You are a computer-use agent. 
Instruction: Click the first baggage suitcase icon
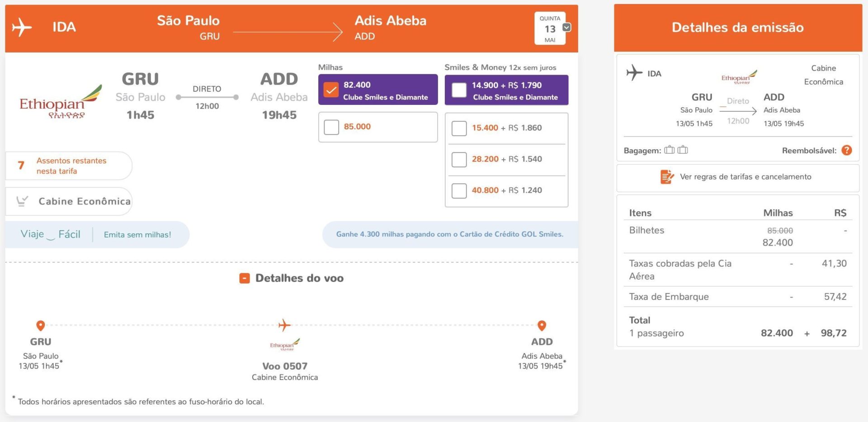click(x=670, y=150)
